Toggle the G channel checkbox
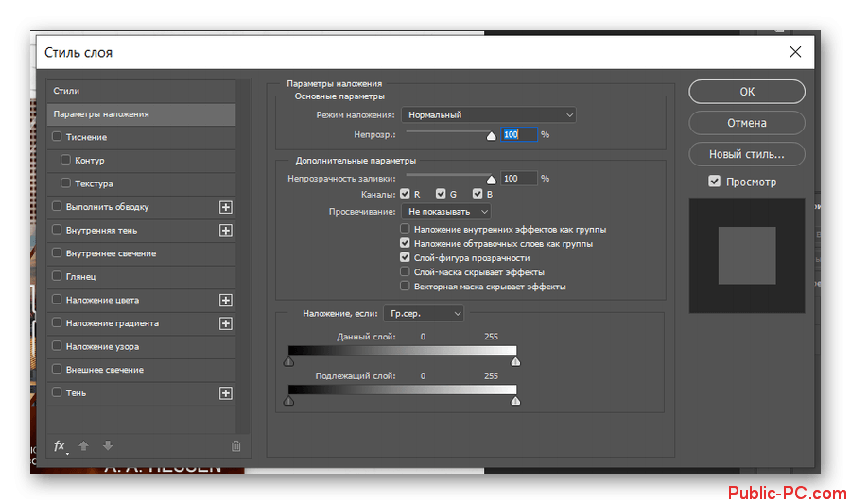This screenshot has height=504, width=851. coord(441,194)
